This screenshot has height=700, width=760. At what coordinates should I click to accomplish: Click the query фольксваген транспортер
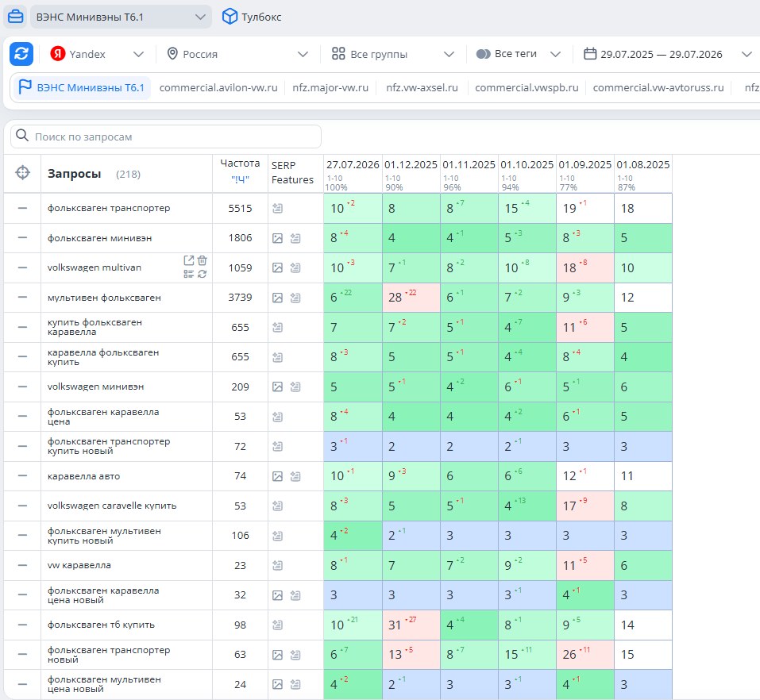tap(109, 208)
